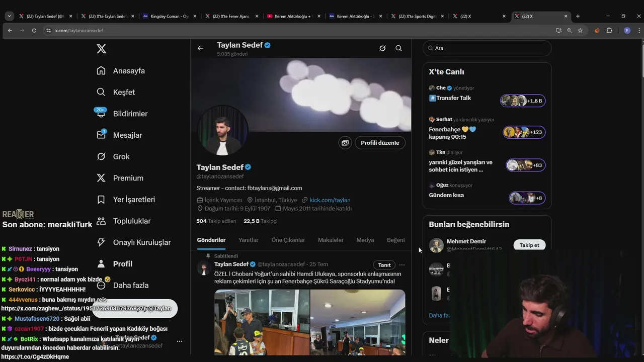The height and width of the screenshot is (362, 644).
Task: Expand Daha fazla menu in sidebar
Action: click(122, 285)
